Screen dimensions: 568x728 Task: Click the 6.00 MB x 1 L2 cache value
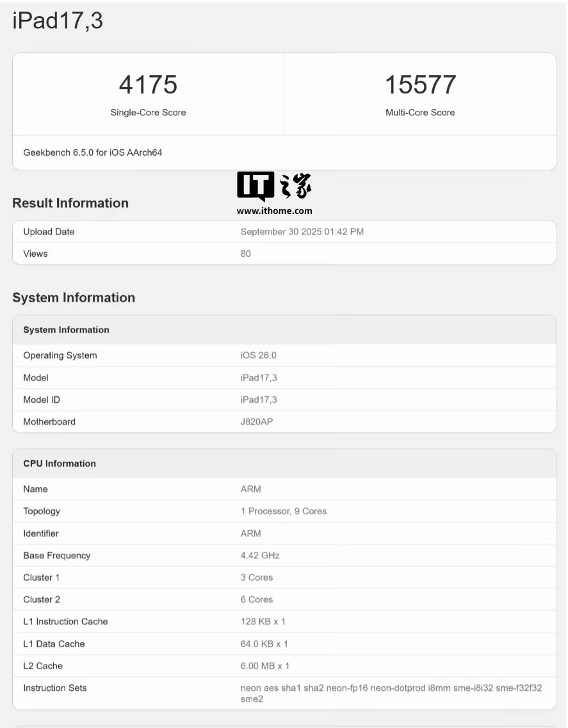pyautogui.click(x=264, y=666)
